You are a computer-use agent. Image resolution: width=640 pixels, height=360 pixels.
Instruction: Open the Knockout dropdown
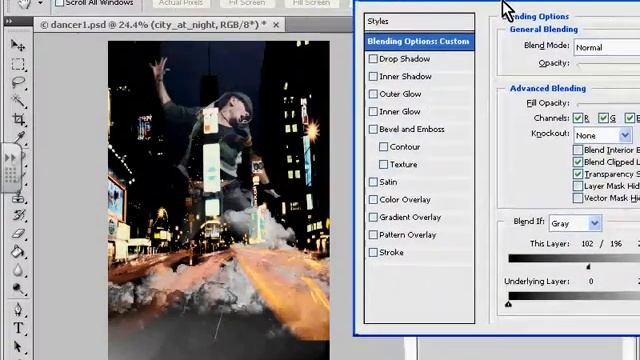[x=602, y=135]
